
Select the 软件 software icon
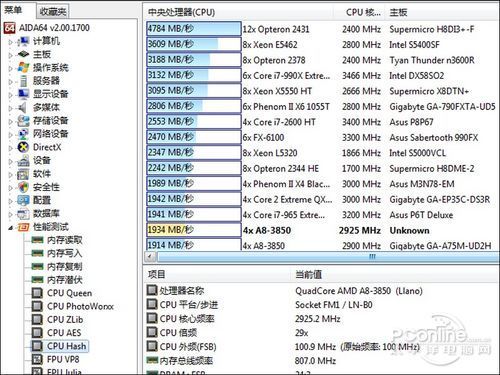[23, 174]
